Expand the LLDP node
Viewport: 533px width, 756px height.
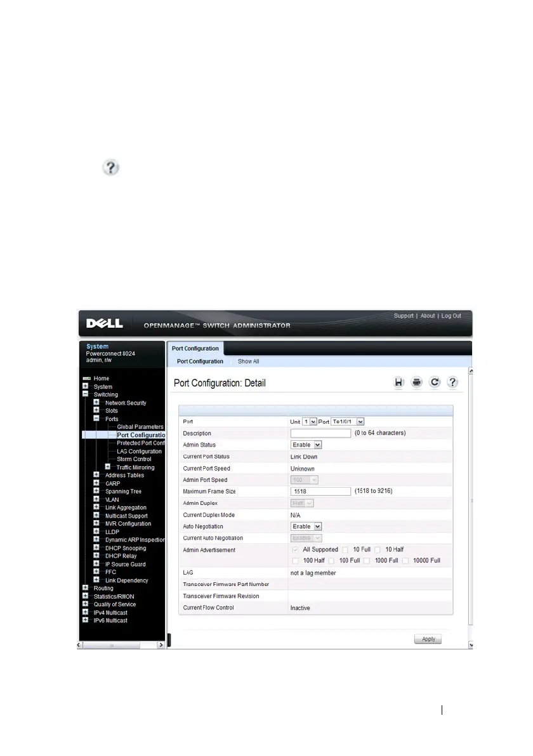(96, 531)
